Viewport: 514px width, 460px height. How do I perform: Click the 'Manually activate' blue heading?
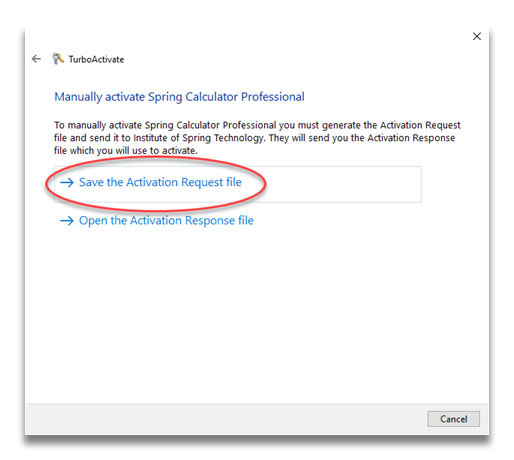click(99, 97)
